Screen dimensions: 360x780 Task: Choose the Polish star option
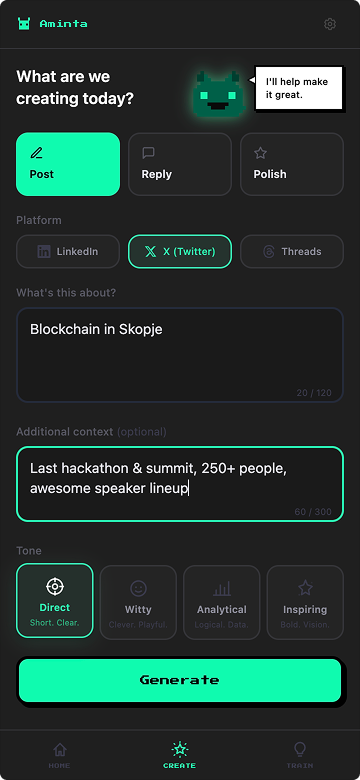292,164
